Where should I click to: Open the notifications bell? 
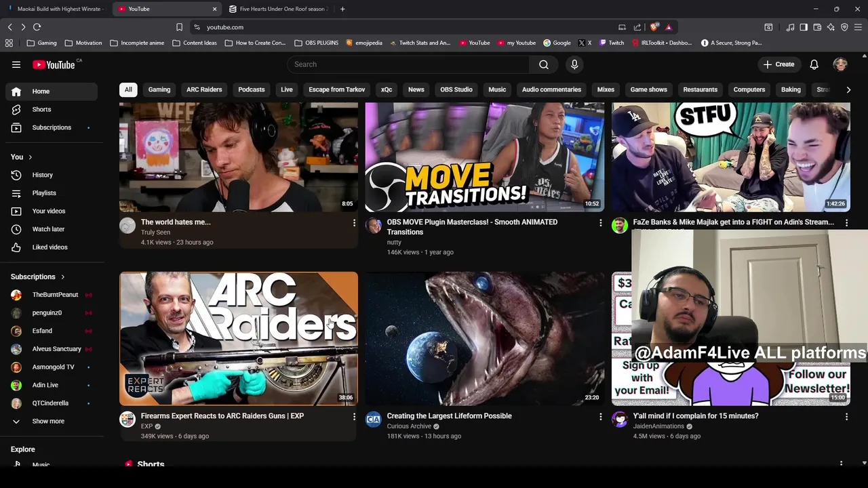point(814,64)
